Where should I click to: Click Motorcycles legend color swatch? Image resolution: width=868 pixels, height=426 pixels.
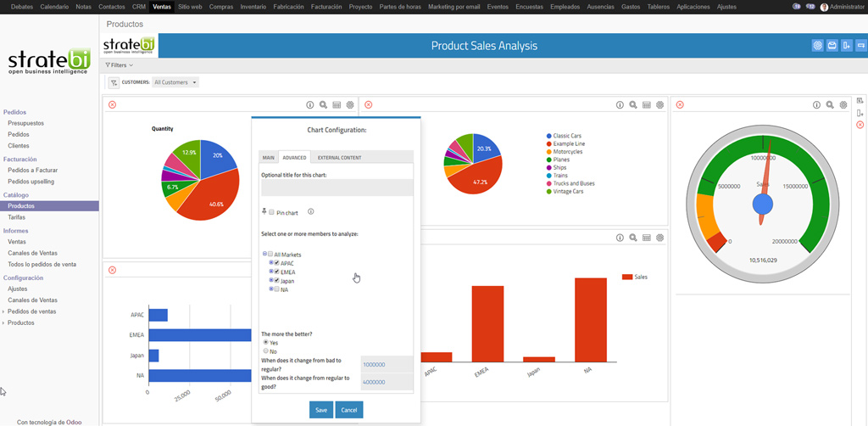pos(548,152)
